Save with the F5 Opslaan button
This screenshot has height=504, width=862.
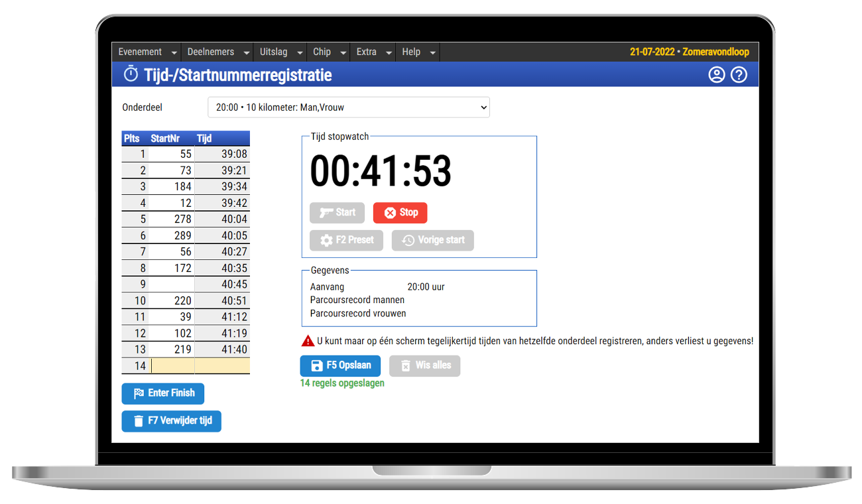[340, 366]
